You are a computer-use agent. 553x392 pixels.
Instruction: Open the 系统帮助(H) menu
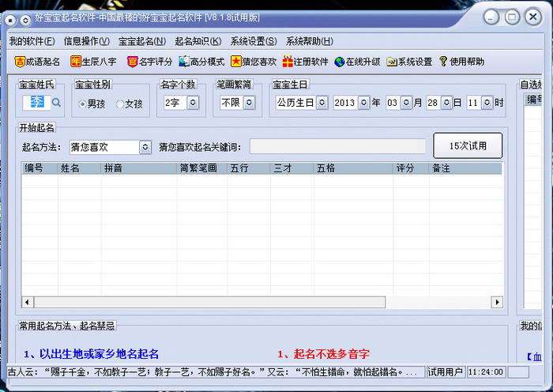[x=310, y=41]
